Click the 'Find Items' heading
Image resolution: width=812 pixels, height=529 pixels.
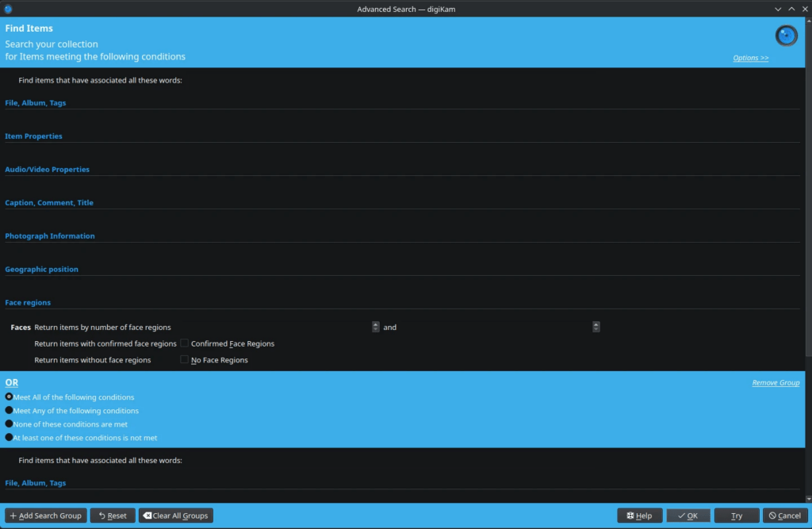coord(29,28)
